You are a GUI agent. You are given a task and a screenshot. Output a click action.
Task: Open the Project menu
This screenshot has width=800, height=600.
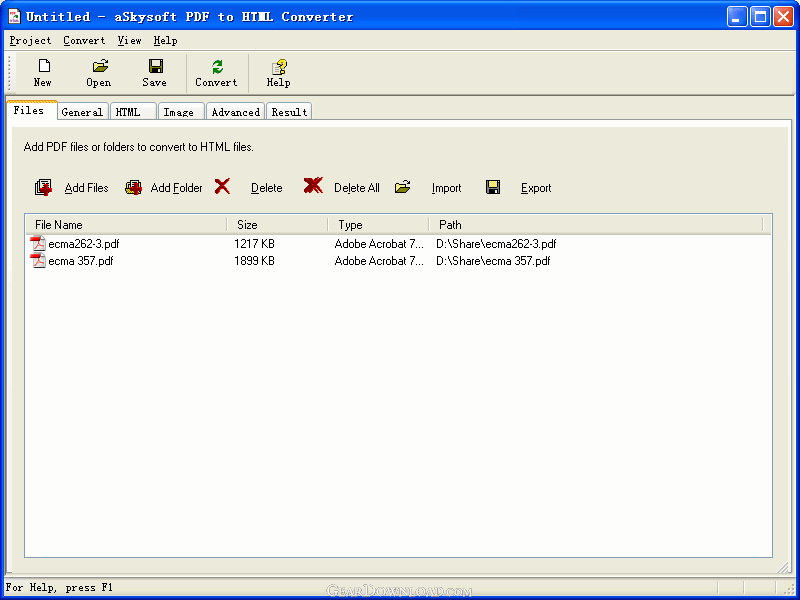tap(30, 40)
